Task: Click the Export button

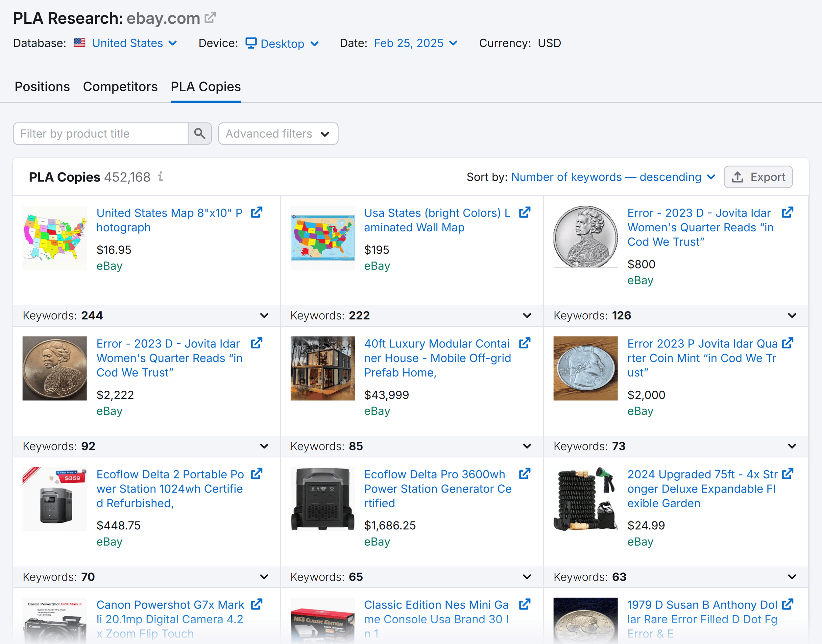Action: (758, 177)
